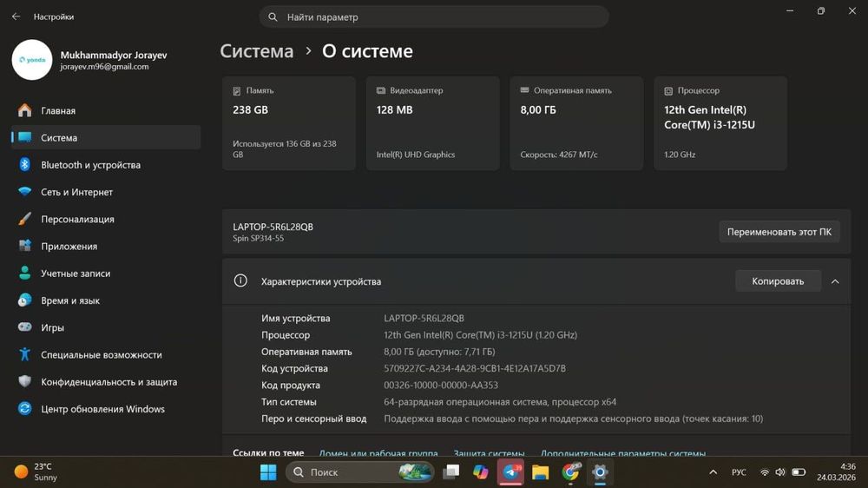Image resolution: width=868 pixels, height=488 pixels.
Task: Open Telegram from the taskbar
Action: [510, 472]
